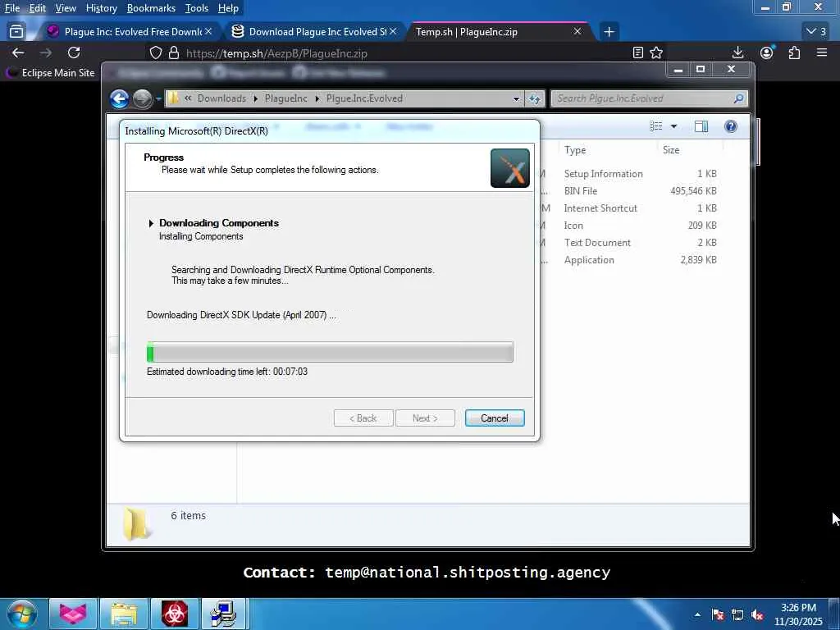Sort files by the Size column header
Viewport: 840px width, 630px height.
pos(690,150)
